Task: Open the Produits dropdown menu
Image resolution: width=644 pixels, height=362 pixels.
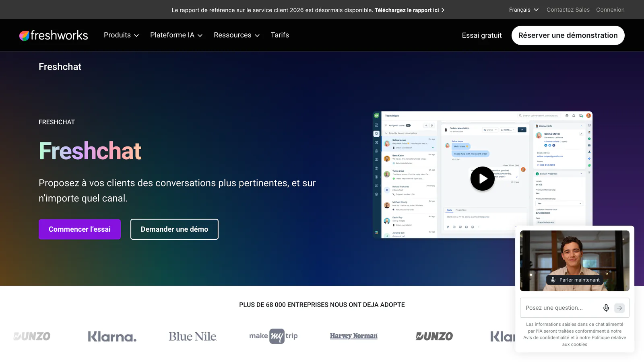Action: pyautogui.click(x=121, y=35)
